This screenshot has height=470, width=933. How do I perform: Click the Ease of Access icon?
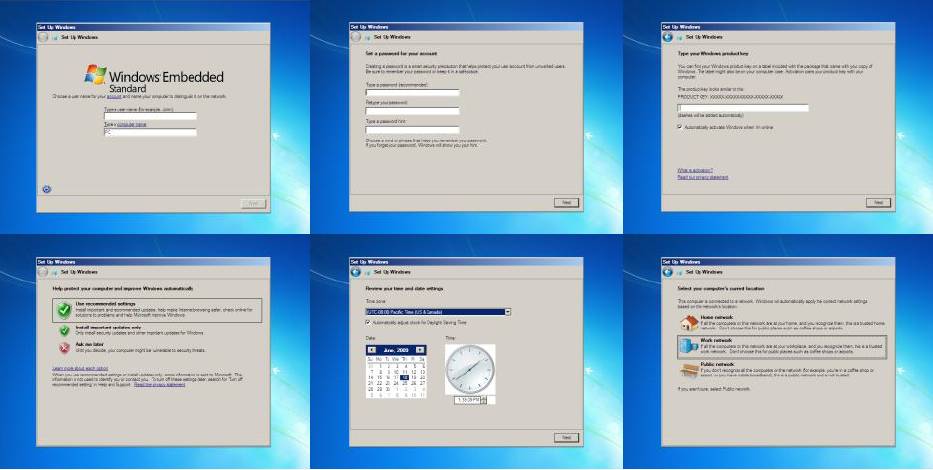pos(46,189)
